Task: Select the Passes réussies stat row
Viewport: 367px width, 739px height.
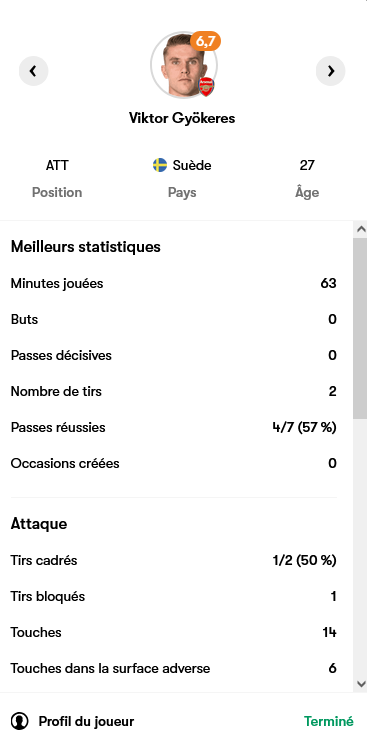Action: (174, 427)
